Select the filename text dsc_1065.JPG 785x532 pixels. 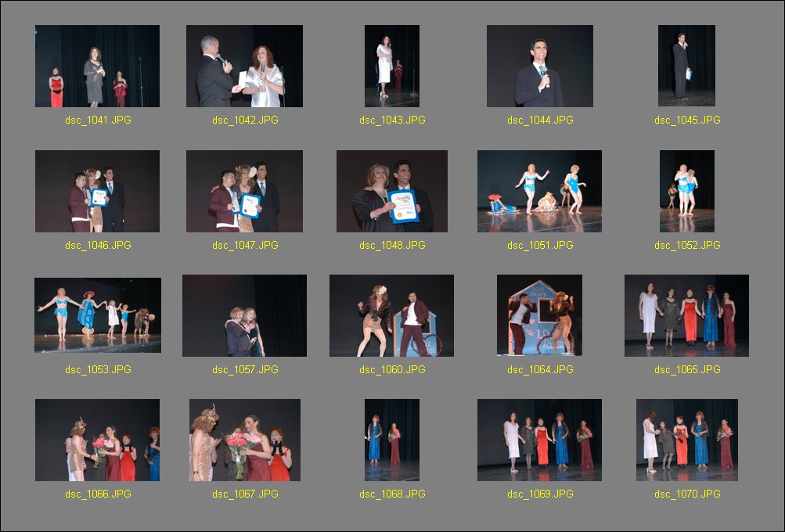(x=687, y=369)
